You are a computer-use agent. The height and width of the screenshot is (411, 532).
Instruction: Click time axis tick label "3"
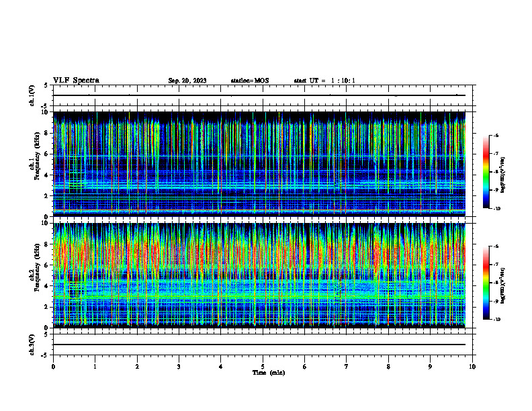click(179, 367)
